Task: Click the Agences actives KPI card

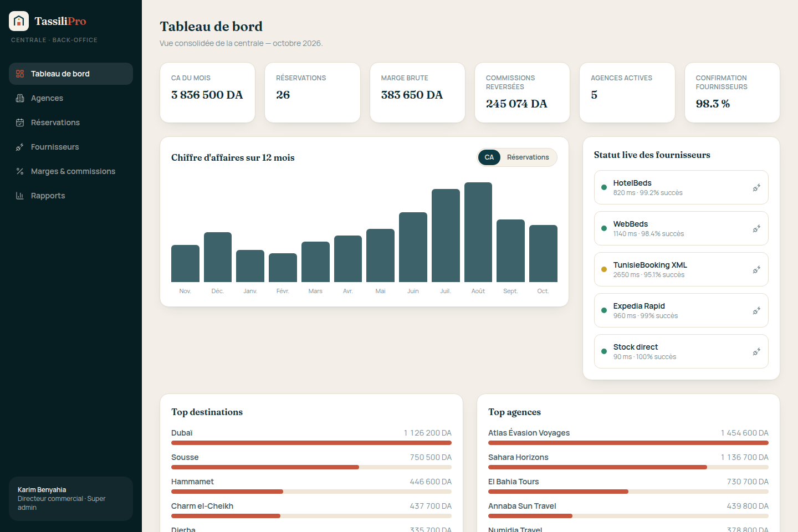Action: [627, 93]
